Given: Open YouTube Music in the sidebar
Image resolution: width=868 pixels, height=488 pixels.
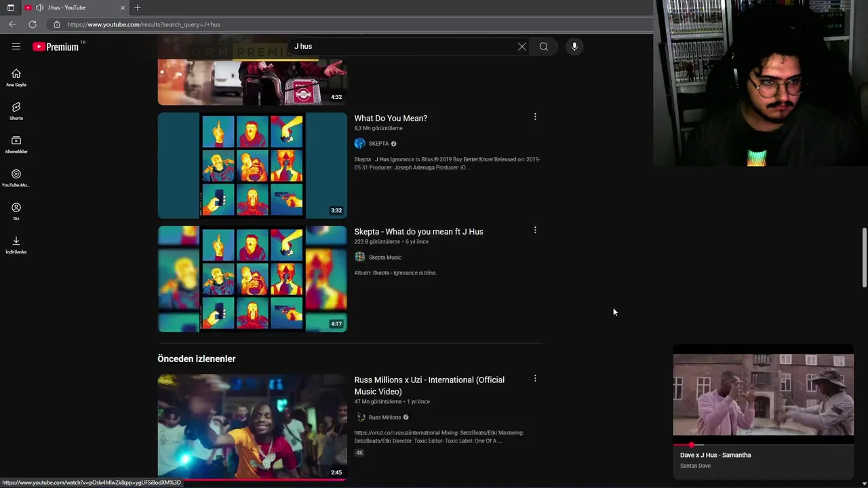Looking at the screenshot, I should tap(16, 178).
